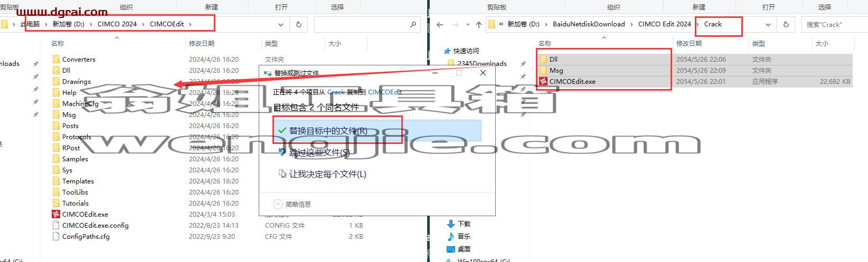Click the CIMCOEdit destination link in dialog
Image resolution: width=868 pixels, height=262 pixels.
point(385,92)
